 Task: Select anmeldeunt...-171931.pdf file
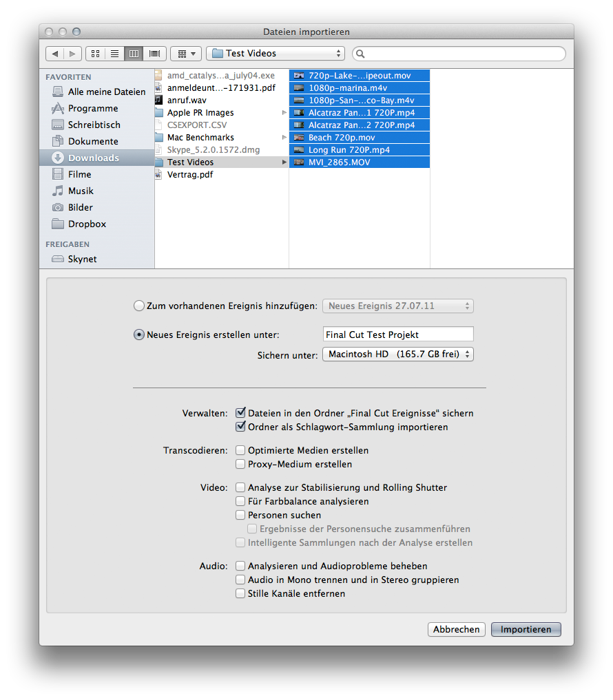pos(221,88)
